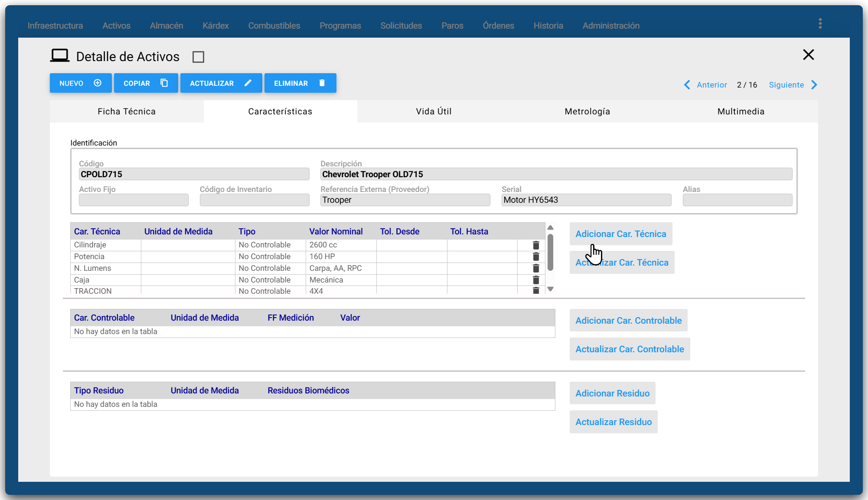Open the Ficha Técnica tab
The width and height of the screenshot is (868, 500).
(127, 111)
